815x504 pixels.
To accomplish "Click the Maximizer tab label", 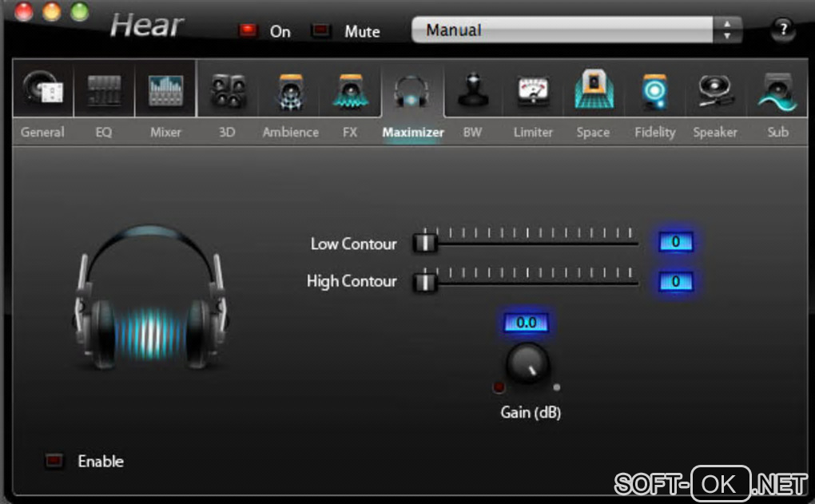I will pos(413,132).
